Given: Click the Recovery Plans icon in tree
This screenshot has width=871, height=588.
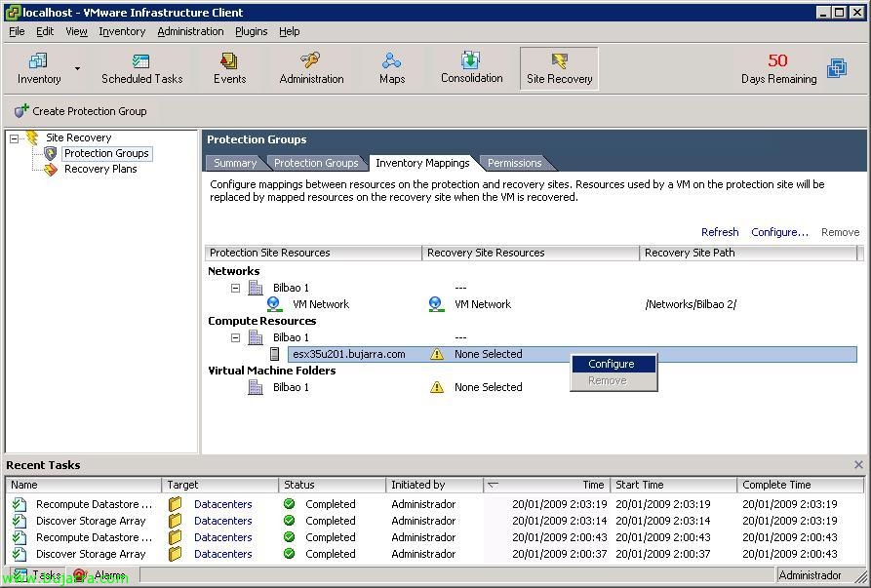Looking at the screenshot, I should (51, 169).
